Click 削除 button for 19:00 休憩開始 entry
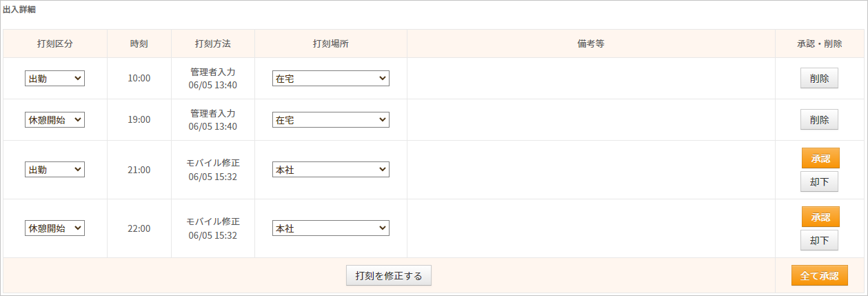This screenshot has height=296, width=868. (x=820, y=119)
